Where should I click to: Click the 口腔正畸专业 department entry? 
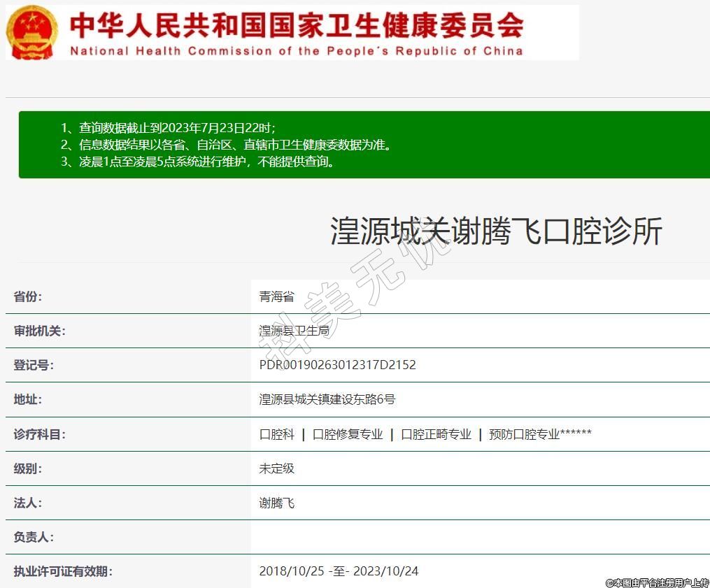click(436, 434)
